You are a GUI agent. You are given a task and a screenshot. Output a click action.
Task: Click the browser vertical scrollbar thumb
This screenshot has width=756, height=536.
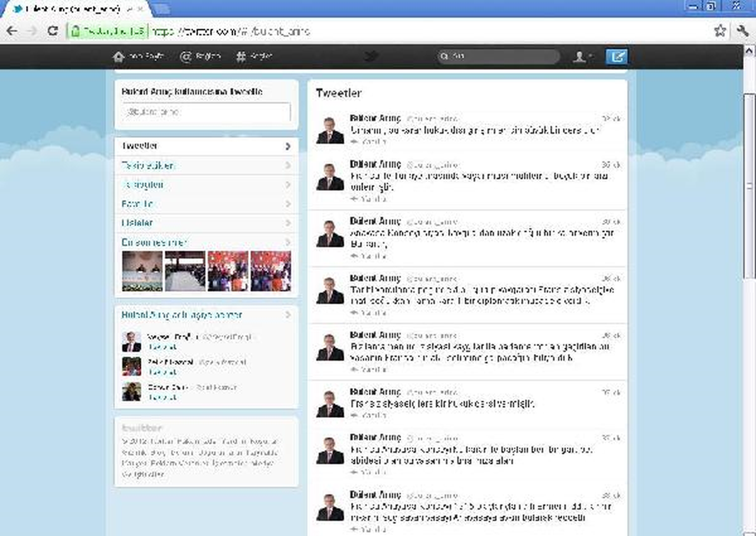749,186
